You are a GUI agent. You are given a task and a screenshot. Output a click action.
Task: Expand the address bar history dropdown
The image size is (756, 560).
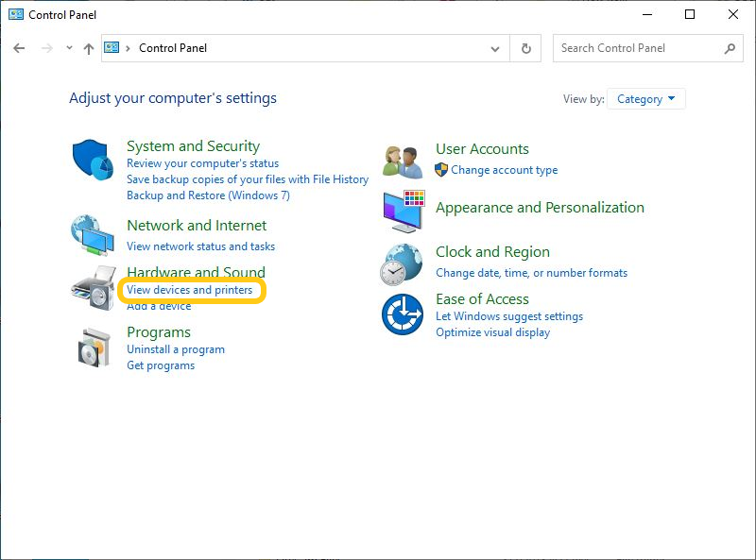pyautogui.click(x=495, y=48)
